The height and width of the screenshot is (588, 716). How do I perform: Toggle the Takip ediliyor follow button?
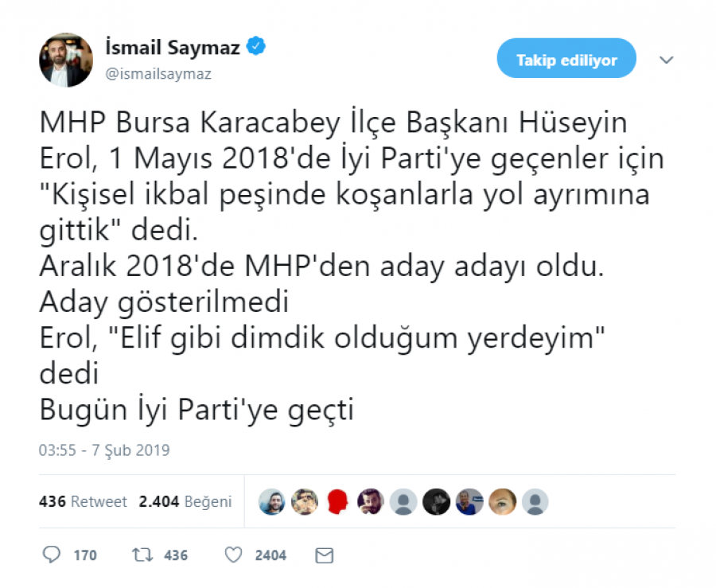[566, 58]
